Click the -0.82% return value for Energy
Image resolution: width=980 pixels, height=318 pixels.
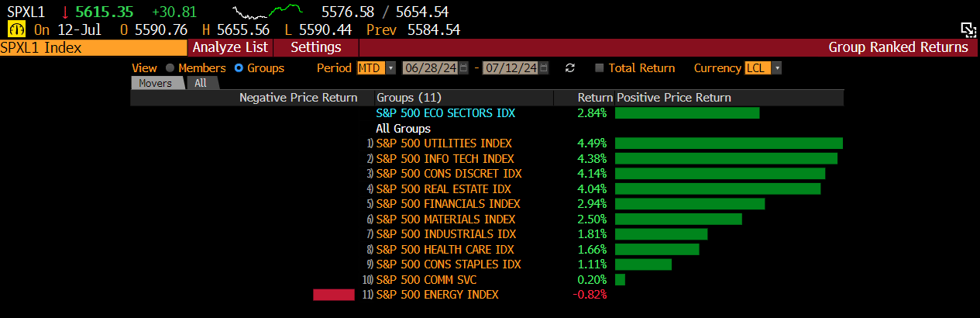[590, 295]
